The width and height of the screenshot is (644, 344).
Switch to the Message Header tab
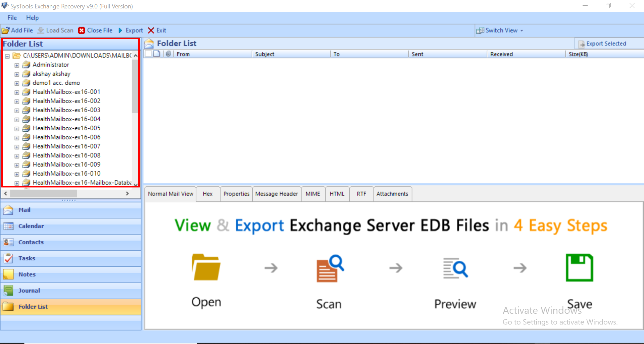click(277, 194)
